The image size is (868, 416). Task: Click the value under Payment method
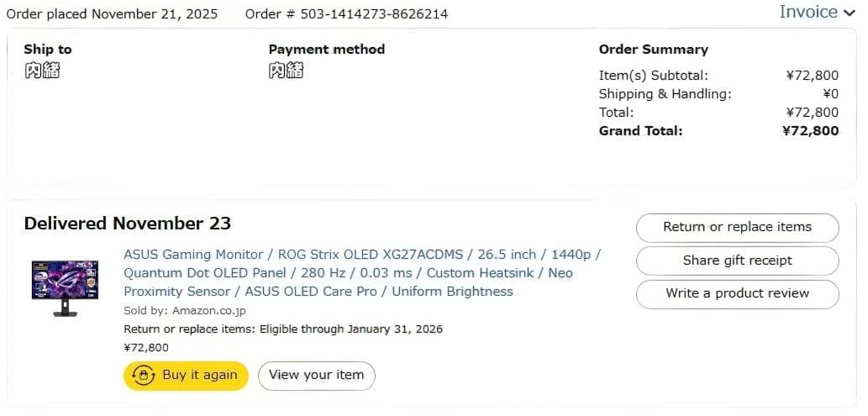coord(287,71)
